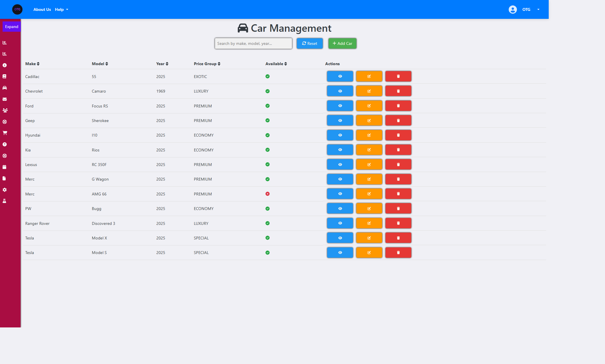605x364 pixels.
Task: Click the OTG round logo
Action: (x=17, y=9)
